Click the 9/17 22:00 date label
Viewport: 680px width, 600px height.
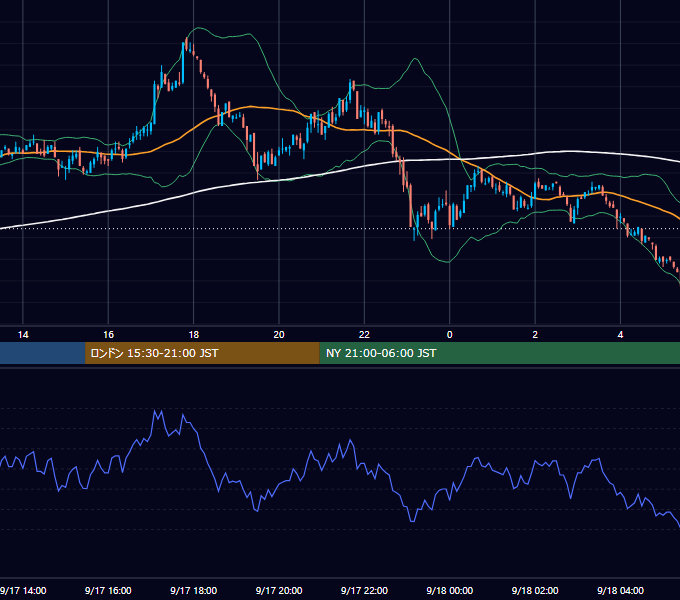click(x=364, y=590)
